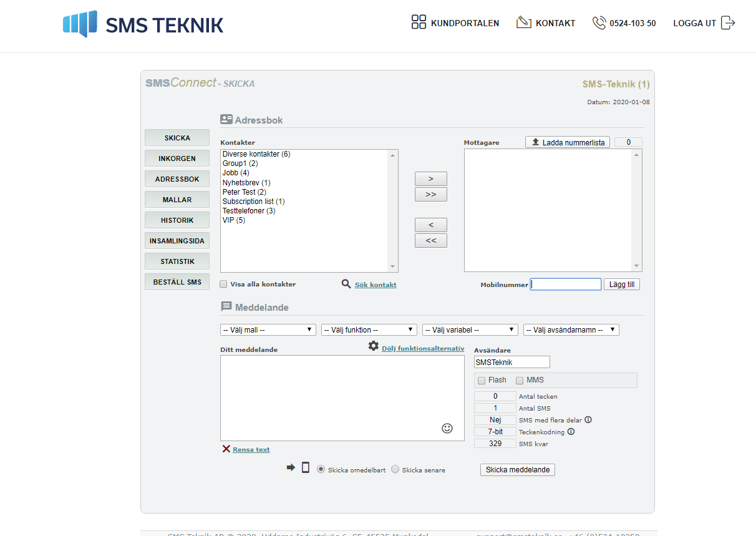Select Group1 (2) in the contacts list
The width and height of the screenshot is (756, 536).
click(240, 163)
